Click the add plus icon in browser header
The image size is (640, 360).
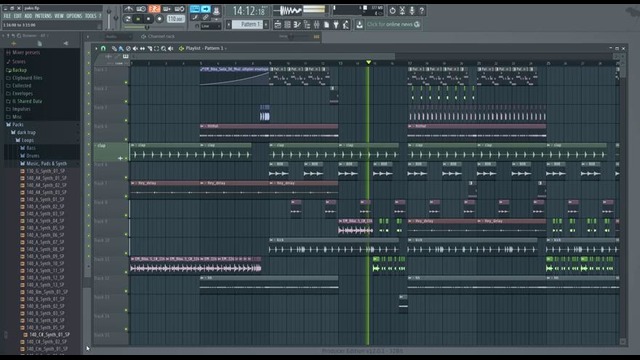coord(14,43)
